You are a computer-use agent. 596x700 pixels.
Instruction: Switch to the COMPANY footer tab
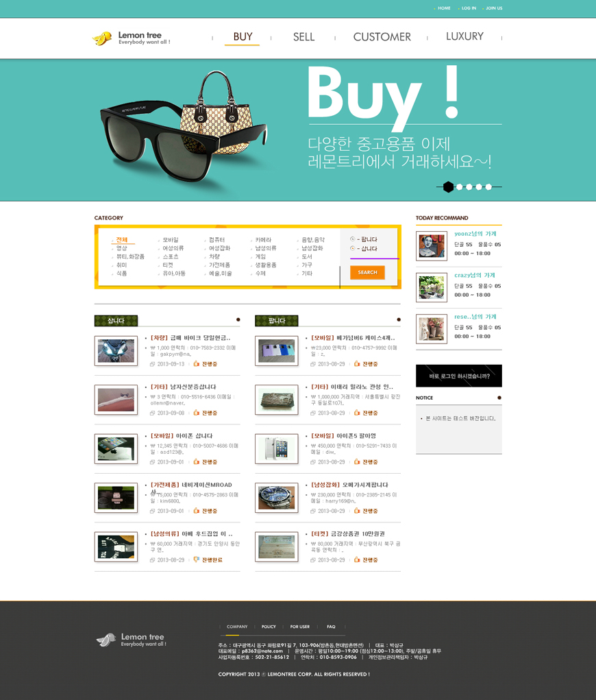click(x=237, y=627)
